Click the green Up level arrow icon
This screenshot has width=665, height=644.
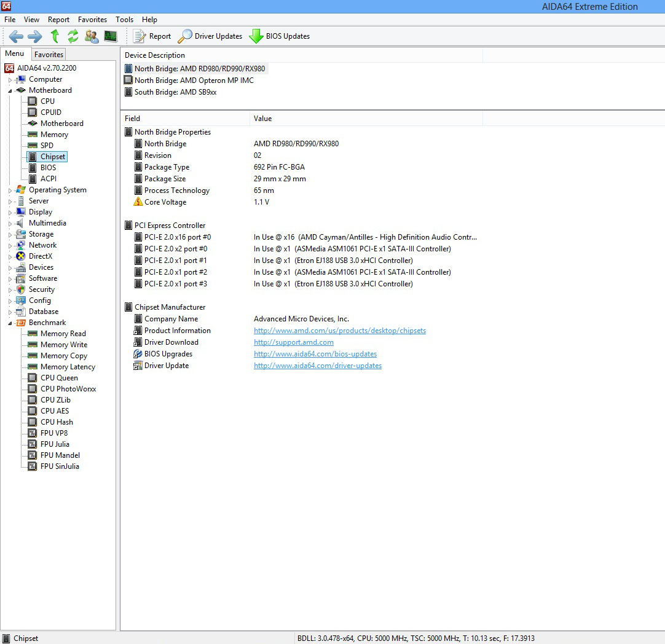click(55, 36)
